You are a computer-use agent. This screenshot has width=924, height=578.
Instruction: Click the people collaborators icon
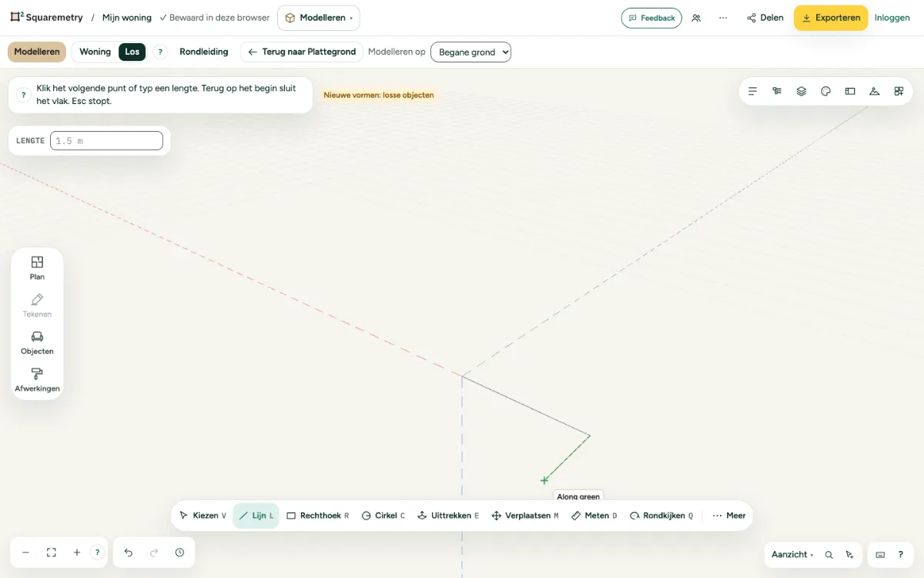(696, 18)
